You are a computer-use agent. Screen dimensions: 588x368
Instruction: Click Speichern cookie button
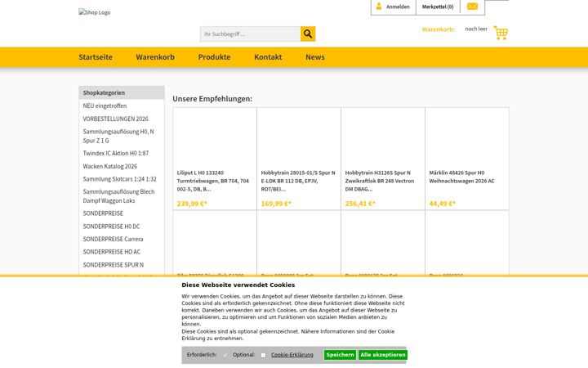[340, 355]
